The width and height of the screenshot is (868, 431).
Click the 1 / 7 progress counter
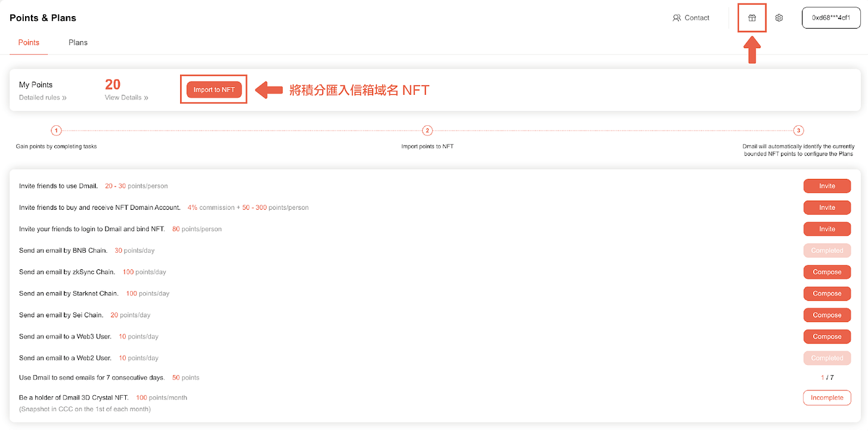827,377
